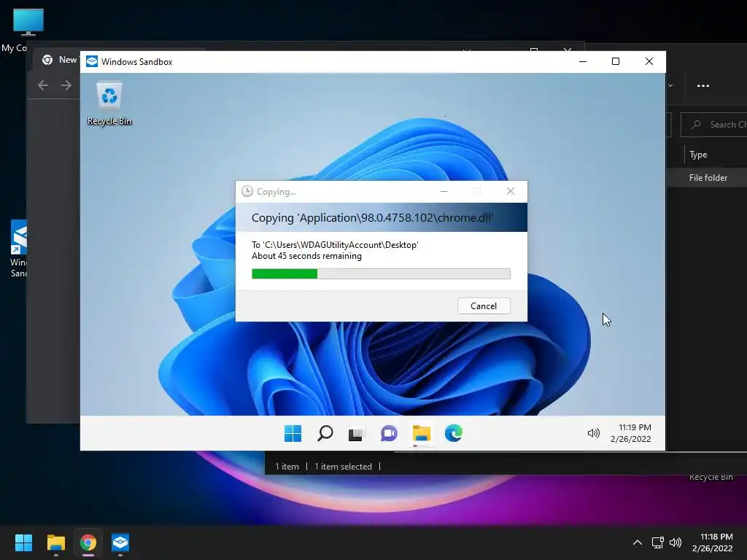Expand the dropdown chevron in Explorer toolbar
This screenshot has height=560, width=747.
tap(670, 86)
